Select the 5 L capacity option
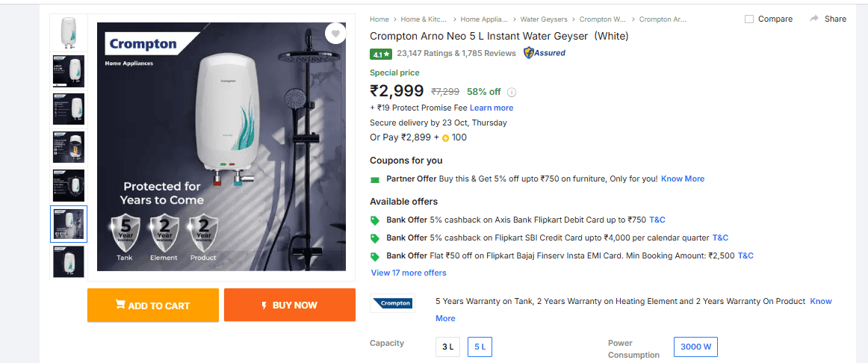The image size is (868, 363). click(x=480, y=347)
